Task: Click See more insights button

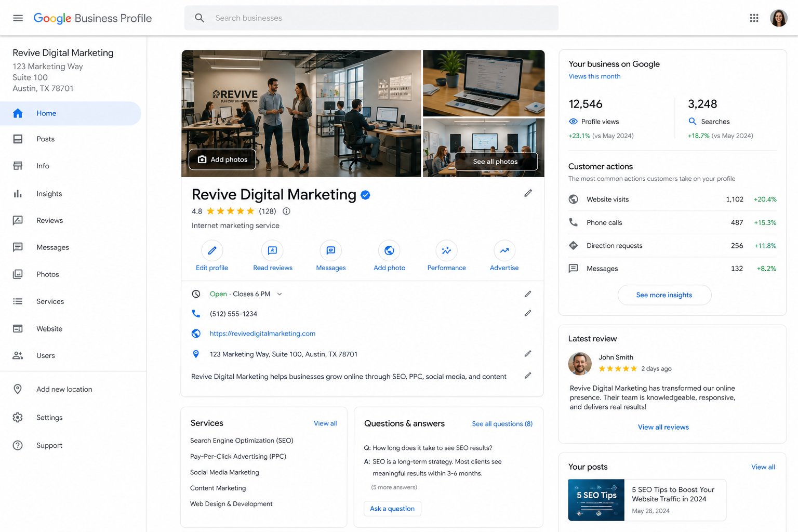Action: tap(664, 295)
